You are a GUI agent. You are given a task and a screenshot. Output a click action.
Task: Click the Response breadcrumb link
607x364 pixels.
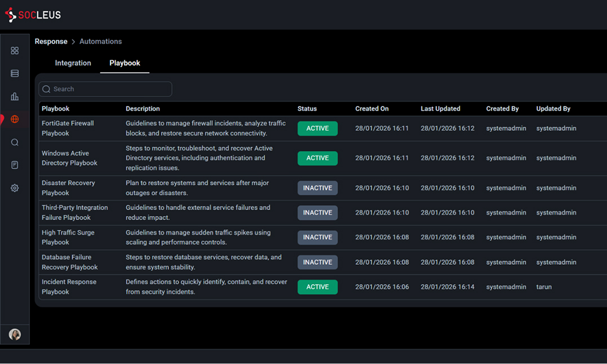51,42
